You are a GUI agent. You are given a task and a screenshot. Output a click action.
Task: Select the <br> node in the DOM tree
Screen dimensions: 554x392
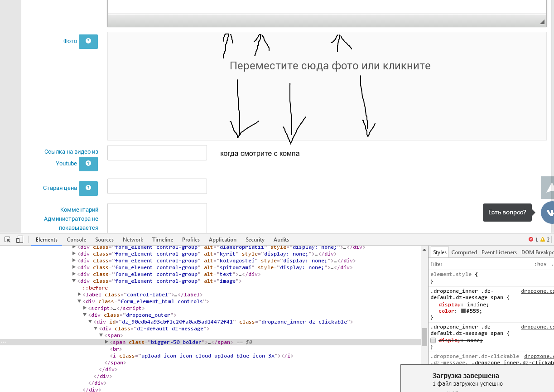[116, 349]
